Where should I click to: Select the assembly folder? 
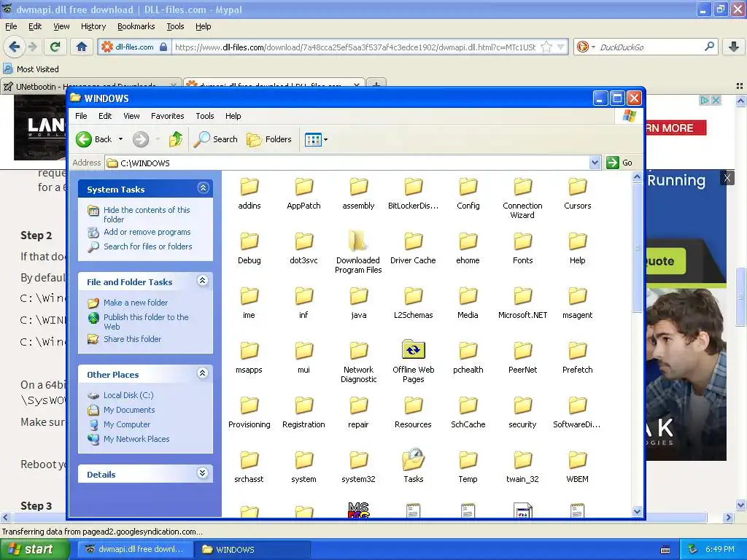(358, 193)
